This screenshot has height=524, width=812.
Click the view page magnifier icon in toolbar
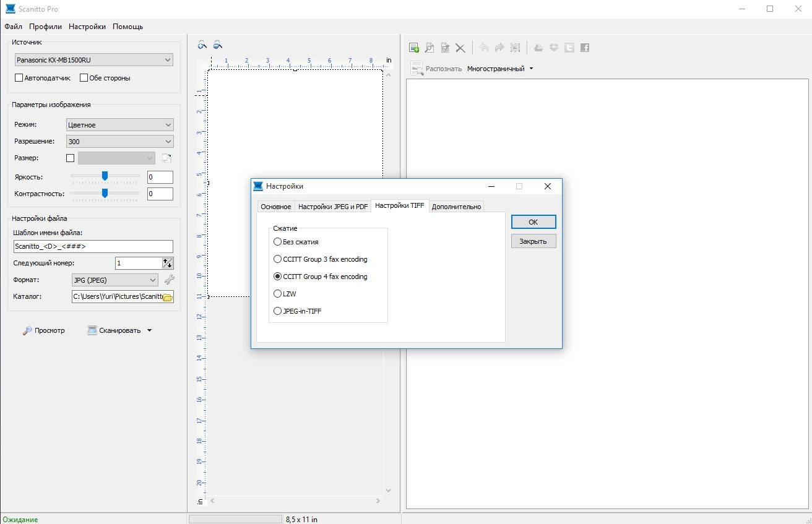click(430, 48)
